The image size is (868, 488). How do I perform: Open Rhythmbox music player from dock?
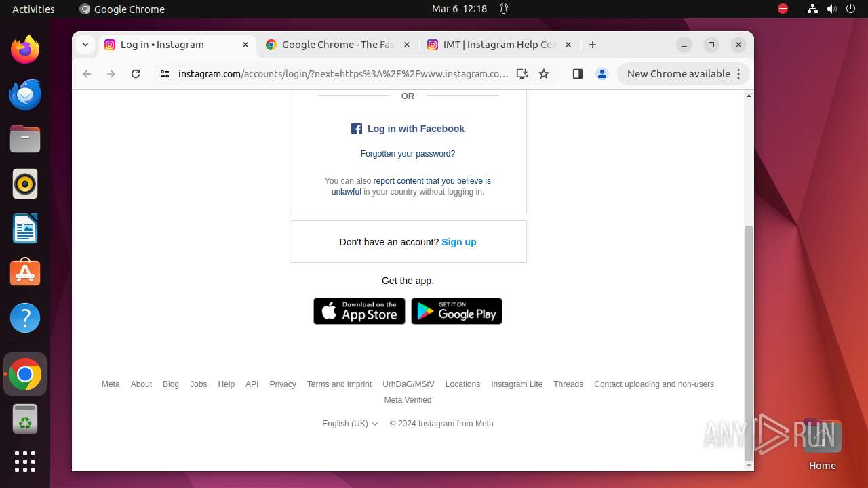pyautogui.click(x=25, y=184)
